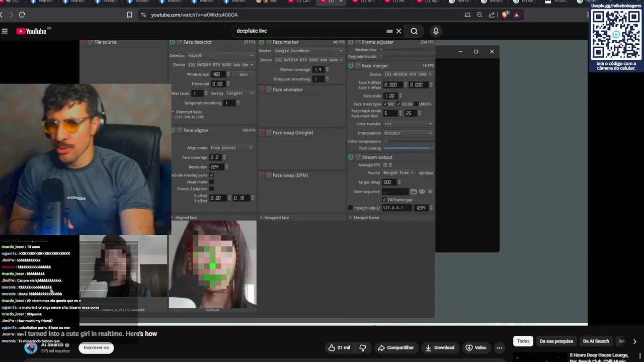This screenshot has width=644, height=362.
Task: Click the Download button
Action: pyautogui.click(x=440, y=348)
